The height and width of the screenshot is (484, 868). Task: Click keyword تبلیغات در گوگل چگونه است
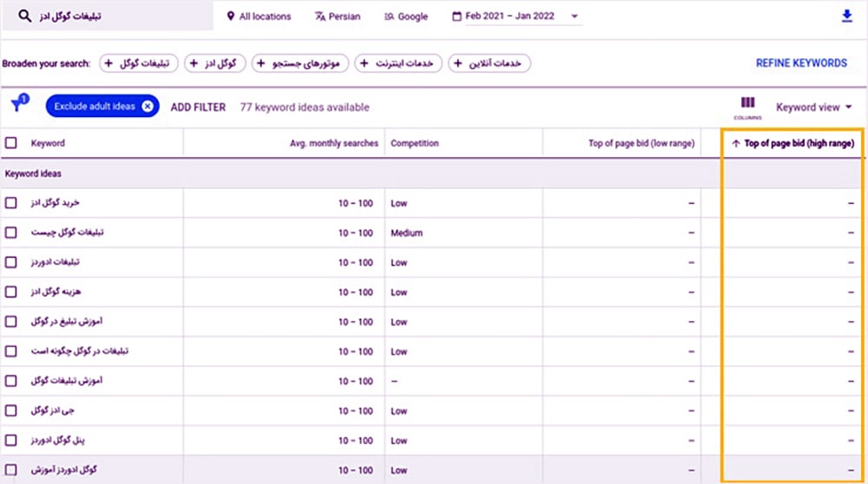pyautogui.click(x=79, y=351)
